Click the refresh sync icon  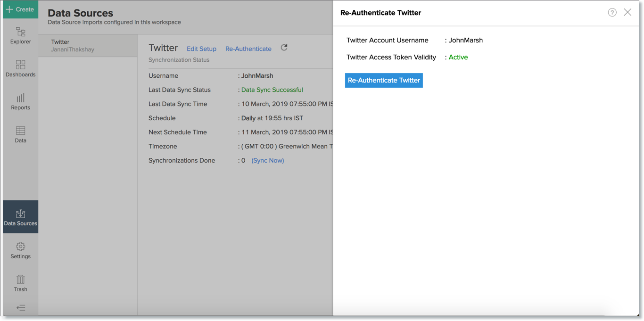(x=284, y=48)
